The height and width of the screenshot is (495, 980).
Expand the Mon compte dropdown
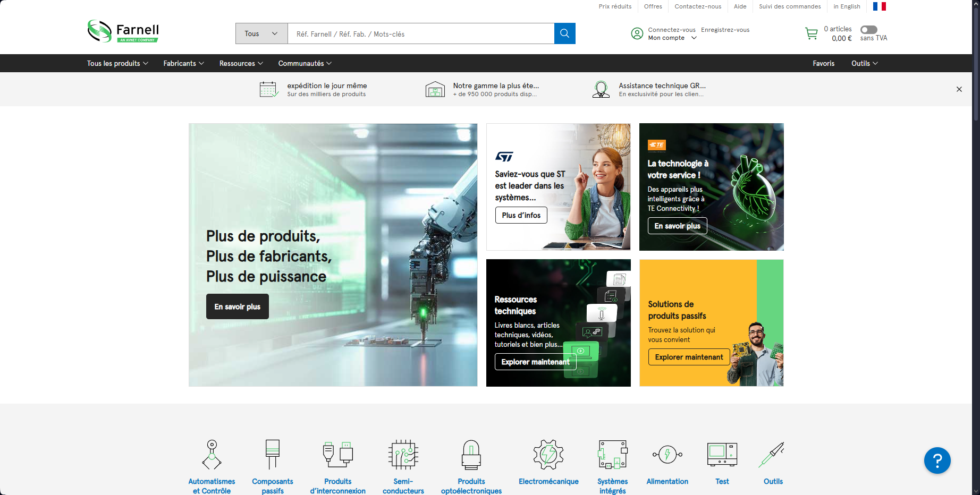click(672, 38)
